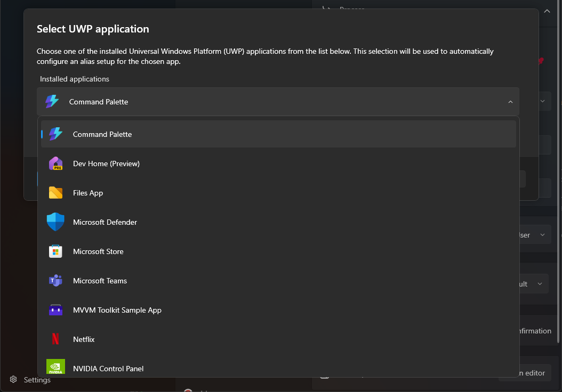Pick MVVM Toolkit Sample App entry

(x=278, y=310)
